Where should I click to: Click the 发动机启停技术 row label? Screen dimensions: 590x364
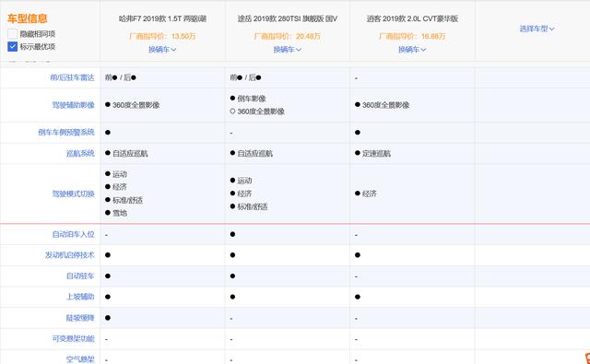70,255
